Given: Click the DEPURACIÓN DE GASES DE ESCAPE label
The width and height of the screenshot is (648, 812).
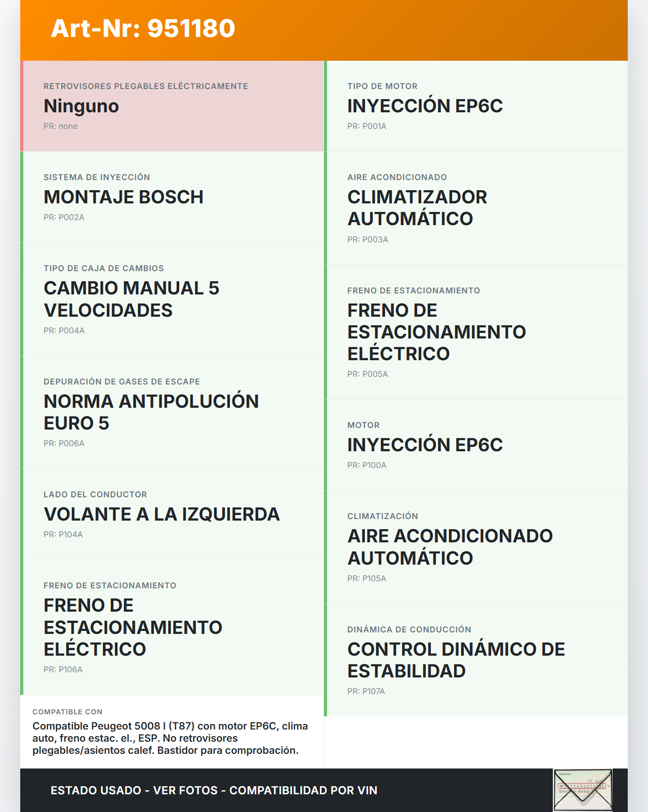Looking at the screenshot, I should (121, 382).
